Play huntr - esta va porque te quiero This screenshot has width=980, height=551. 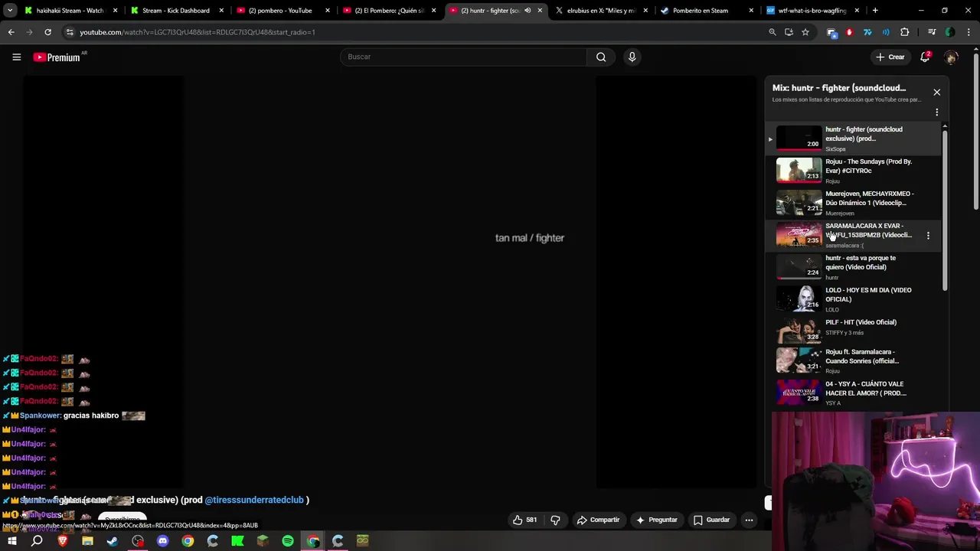(x=854, y=267)
